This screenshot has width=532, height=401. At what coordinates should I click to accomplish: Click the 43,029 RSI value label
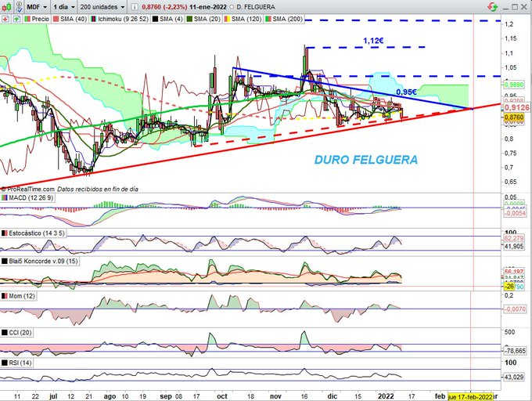(514, 378)
